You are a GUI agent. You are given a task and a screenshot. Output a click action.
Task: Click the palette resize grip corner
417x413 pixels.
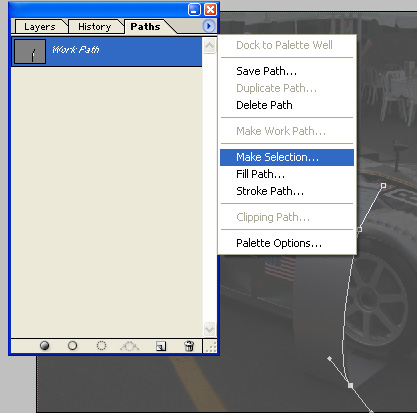pyautogui.click(x=210, y=346)
